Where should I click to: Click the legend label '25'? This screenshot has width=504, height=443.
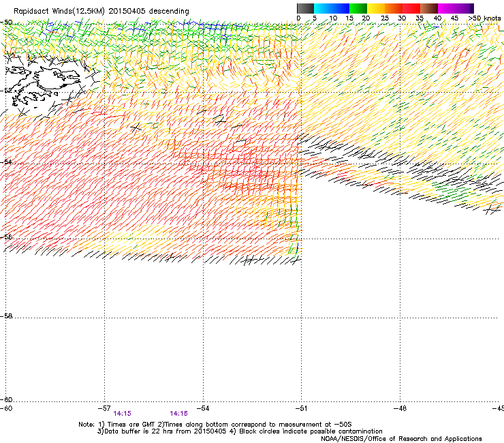pyautogui.click(x=385, y=18)
